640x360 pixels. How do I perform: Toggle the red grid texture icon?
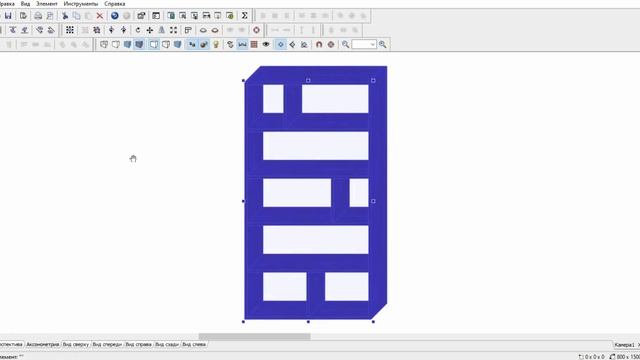click(x=254, y=44)
